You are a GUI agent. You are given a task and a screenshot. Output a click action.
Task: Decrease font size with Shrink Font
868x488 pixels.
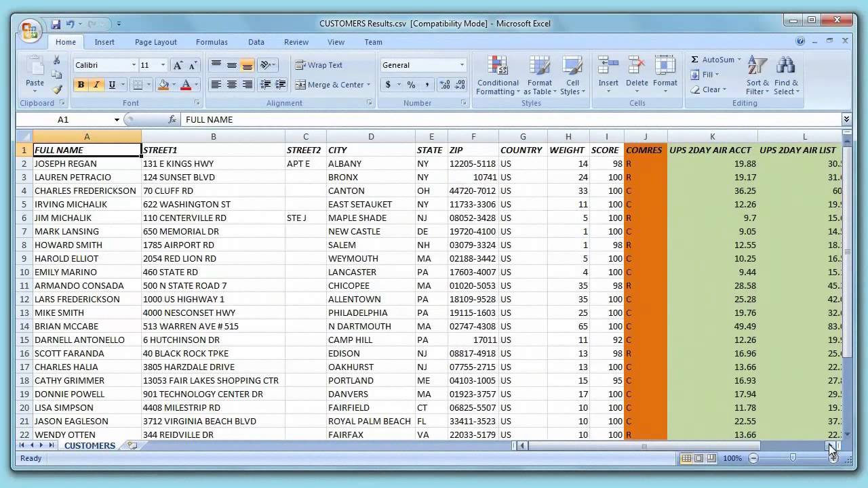pyautogui.click(x=193, y=65)
